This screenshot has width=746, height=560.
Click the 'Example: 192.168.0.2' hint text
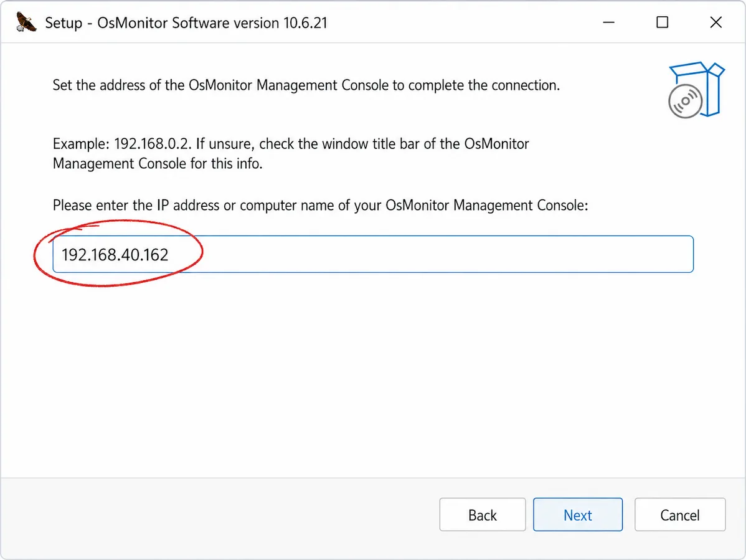click(x=291, y=154)
